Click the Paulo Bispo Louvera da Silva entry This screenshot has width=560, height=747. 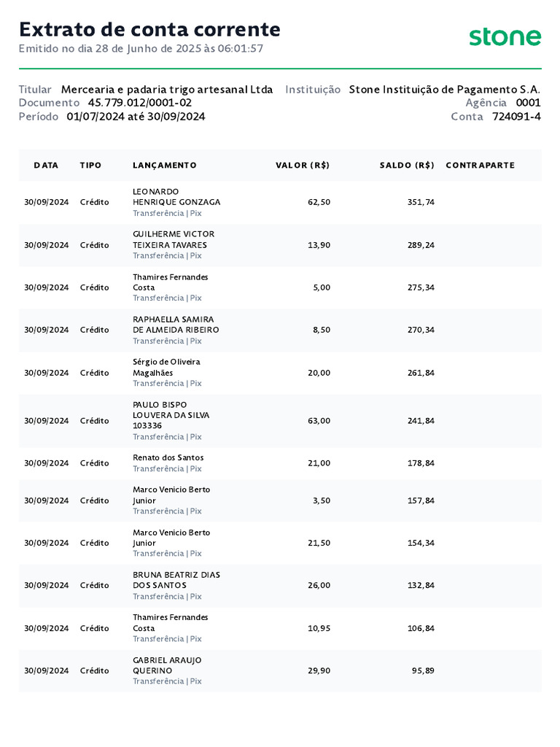(x=171, y=415)
